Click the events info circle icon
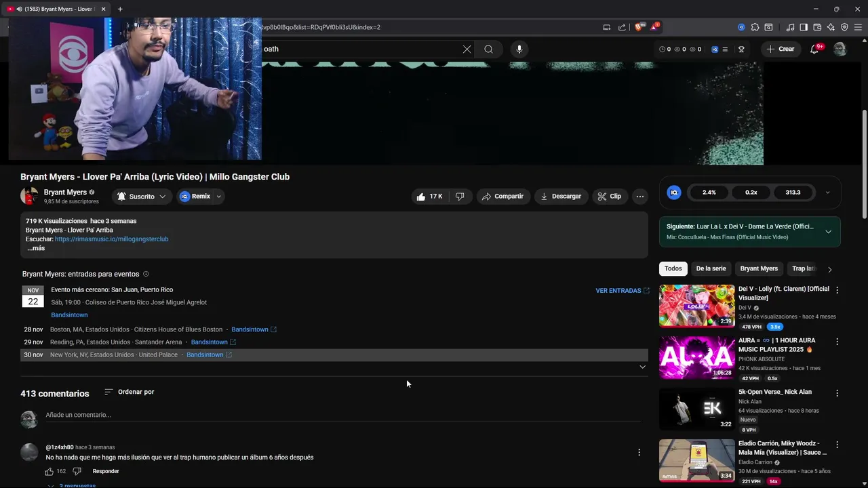Screen dimensions: 868x488 click(x=146, y=274)
